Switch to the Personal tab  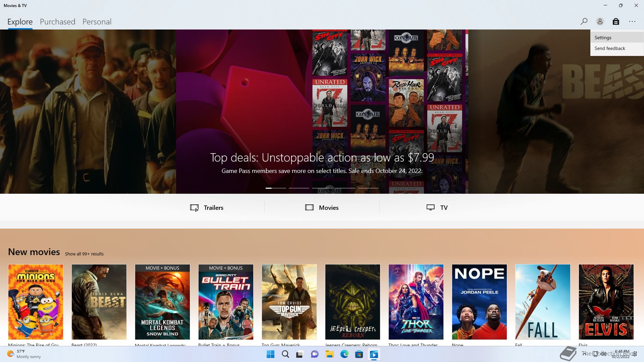[x=97, y=22]
